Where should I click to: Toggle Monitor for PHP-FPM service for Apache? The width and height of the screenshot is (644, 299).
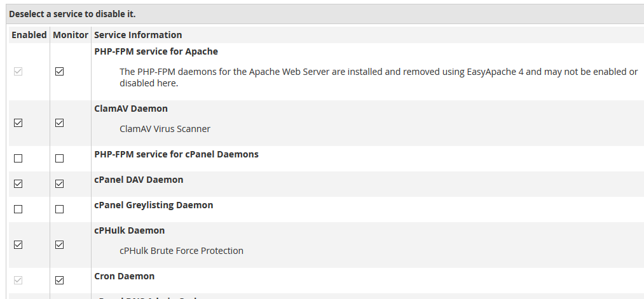coord(60,72)
